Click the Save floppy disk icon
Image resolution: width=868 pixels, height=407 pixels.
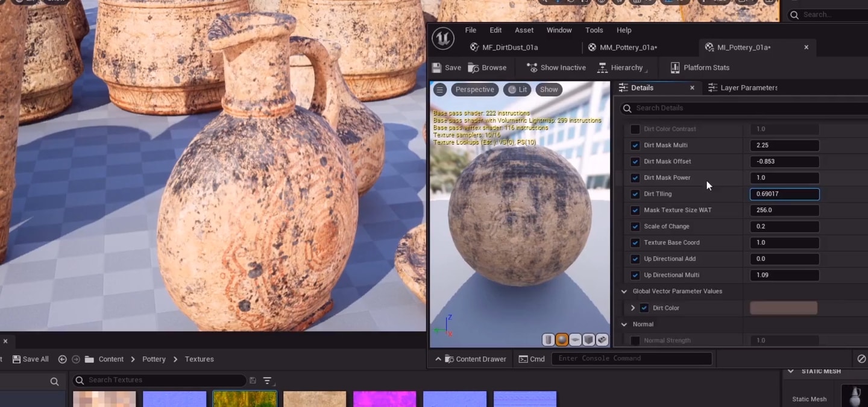click(437, 68)
